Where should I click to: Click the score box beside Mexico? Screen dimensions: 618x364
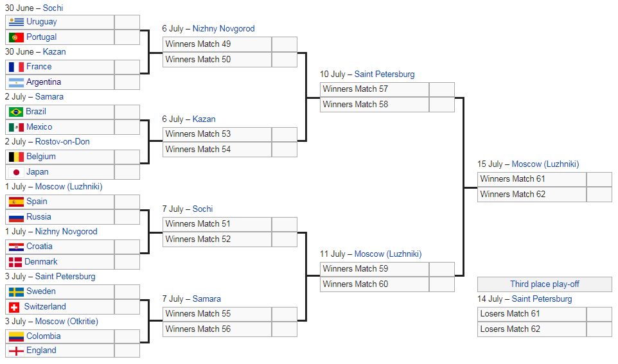tap(127, 127)
